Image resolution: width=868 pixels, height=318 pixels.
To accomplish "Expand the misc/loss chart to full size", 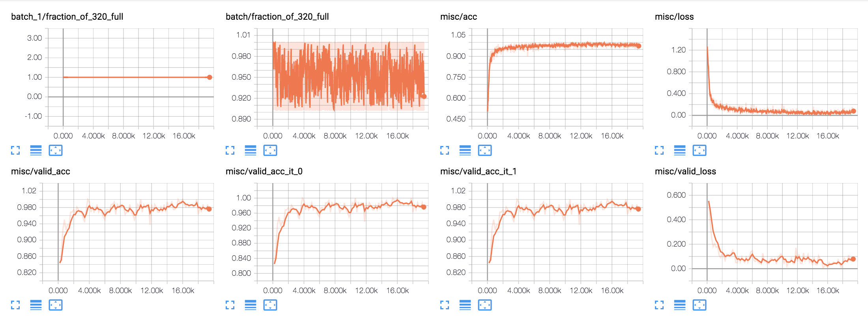I will click(659, 150).
